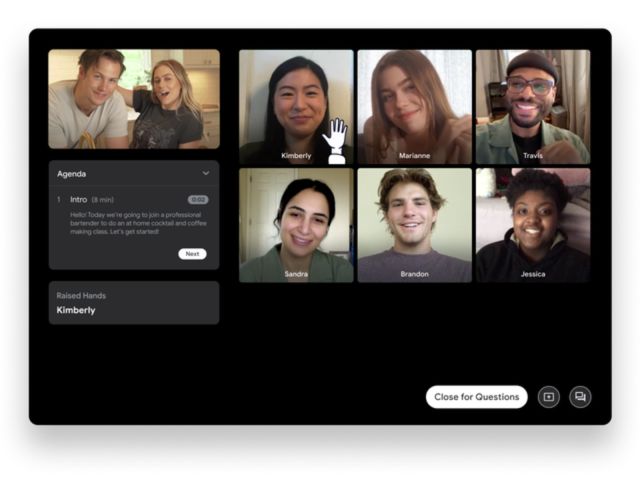The width and height of the screenshot is (640, 480).
Task: Select Jessica's video tile
Action: [532, 222]
